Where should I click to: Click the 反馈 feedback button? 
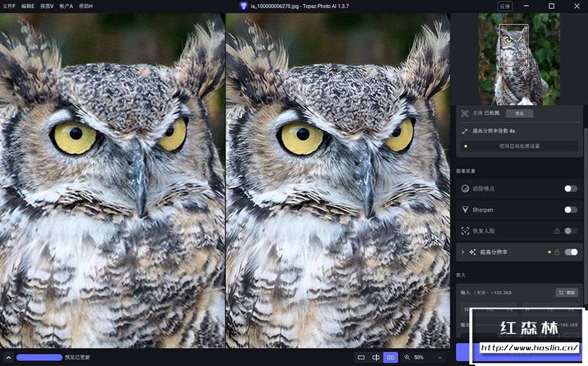[505, 6]
